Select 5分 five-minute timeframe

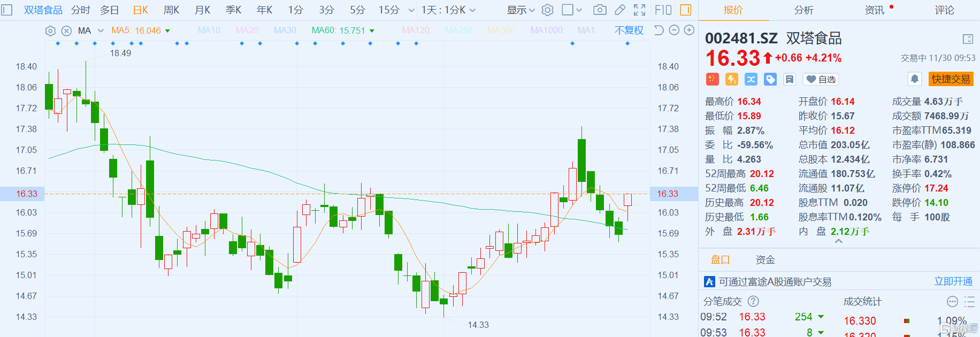358,10
